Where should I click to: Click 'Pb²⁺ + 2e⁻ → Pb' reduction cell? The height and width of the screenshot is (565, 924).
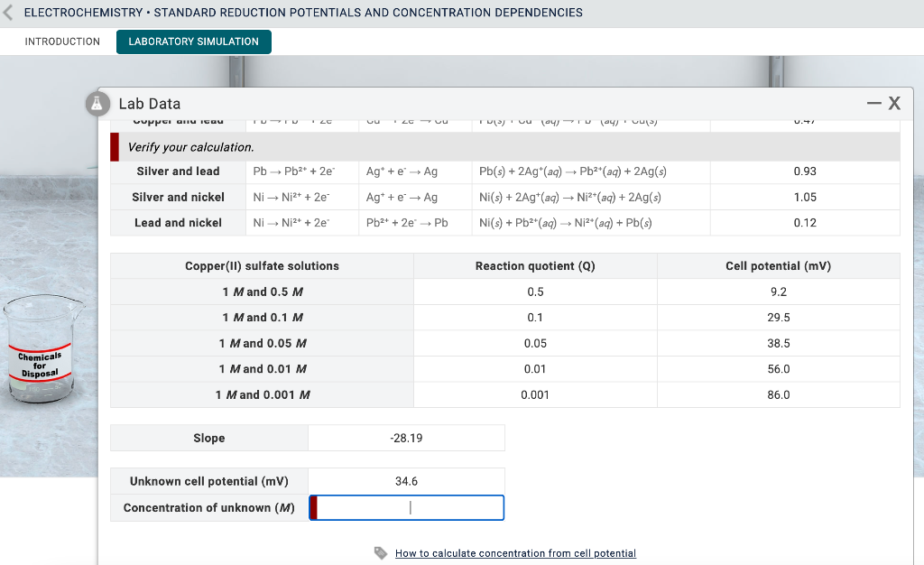click(x=415, y=223)
